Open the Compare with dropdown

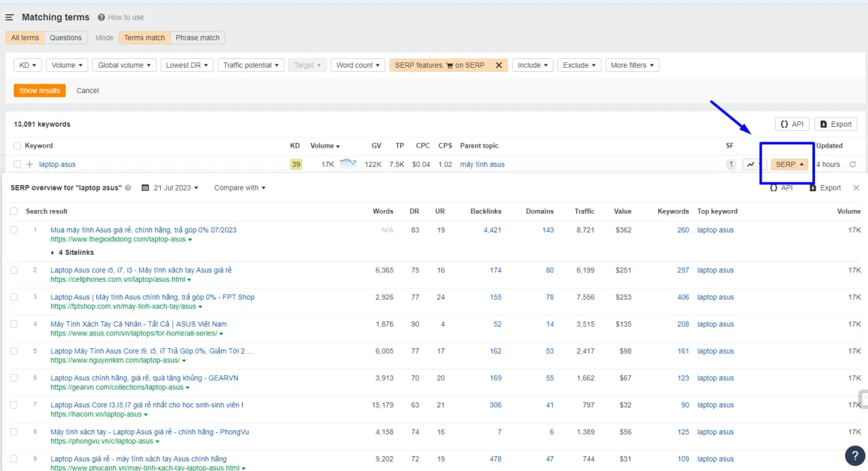(x=239, y=188)
